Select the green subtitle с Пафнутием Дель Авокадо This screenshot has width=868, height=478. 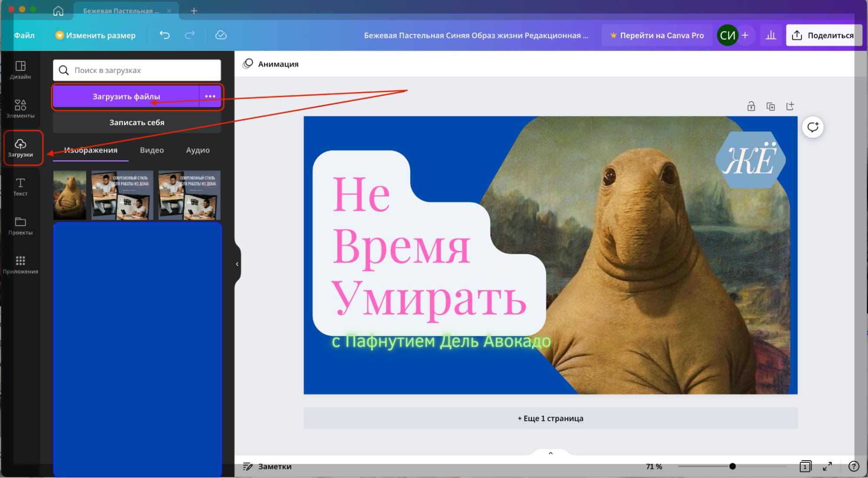pyautogui.click(x=441, y=342)
